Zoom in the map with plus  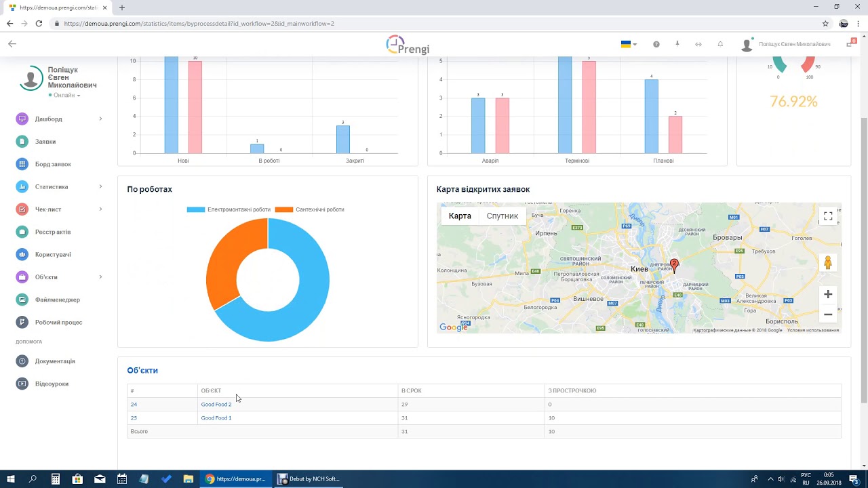click(x=827, y=294)
